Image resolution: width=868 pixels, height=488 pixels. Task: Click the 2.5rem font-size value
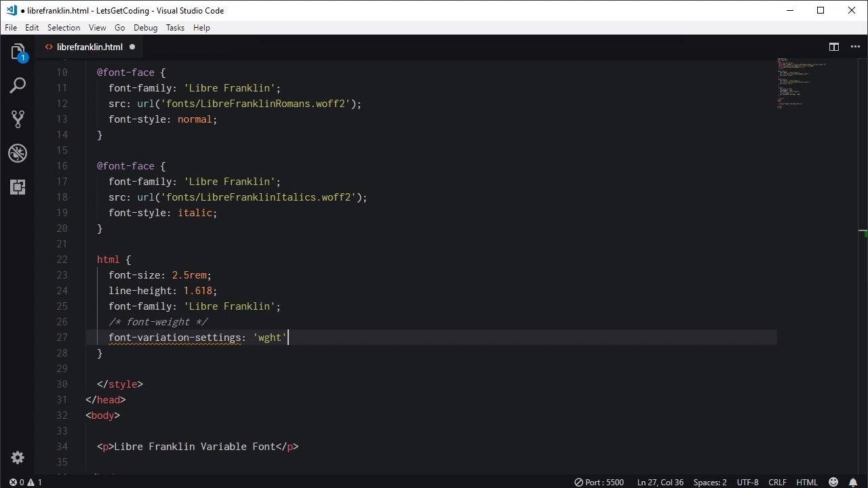tap(189, 275)
